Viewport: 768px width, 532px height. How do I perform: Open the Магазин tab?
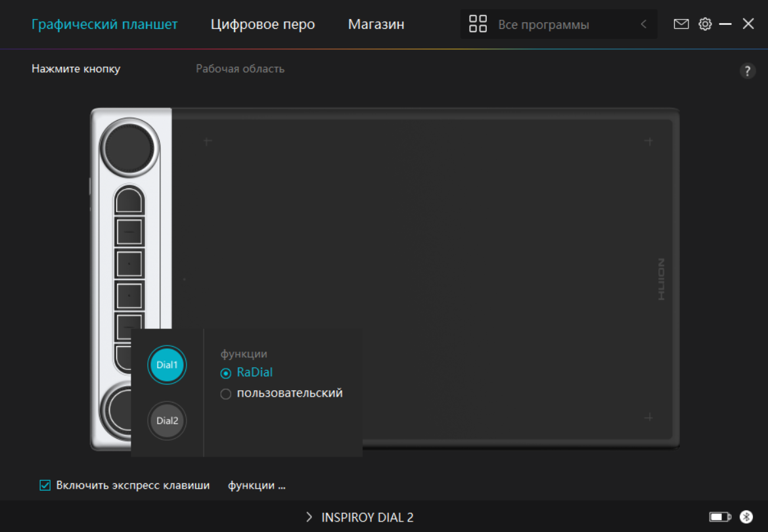point(376,24)
